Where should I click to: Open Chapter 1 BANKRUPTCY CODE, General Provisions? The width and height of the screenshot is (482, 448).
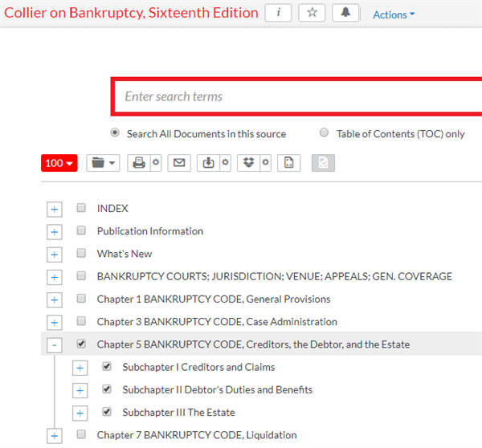[214, 299]
